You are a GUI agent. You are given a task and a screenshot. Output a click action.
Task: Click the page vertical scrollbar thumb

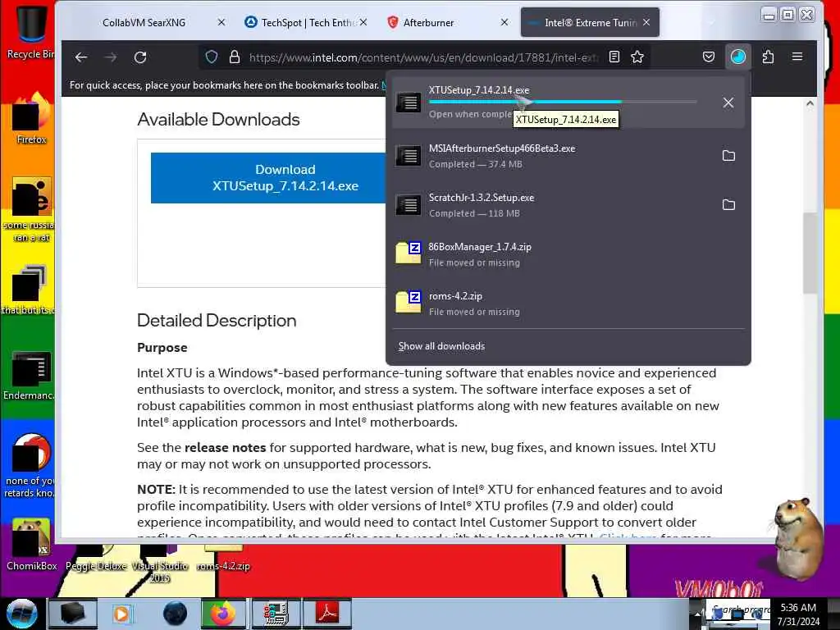click(810, 253)
